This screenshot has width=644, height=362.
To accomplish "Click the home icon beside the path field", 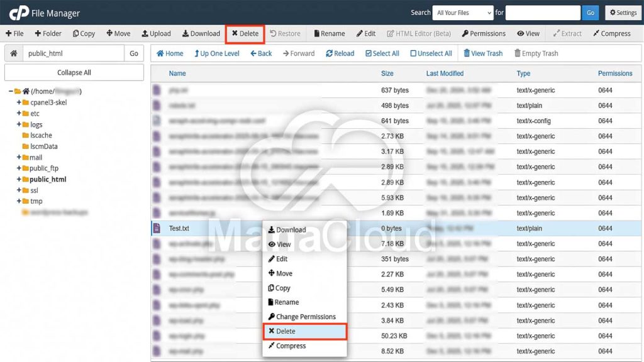I will point(13,53).
